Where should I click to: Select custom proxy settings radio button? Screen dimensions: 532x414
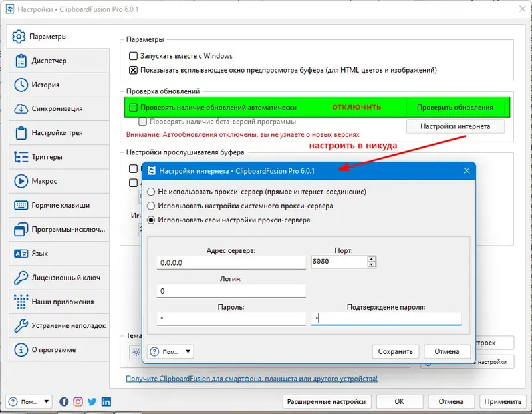[x=151, y=220]
